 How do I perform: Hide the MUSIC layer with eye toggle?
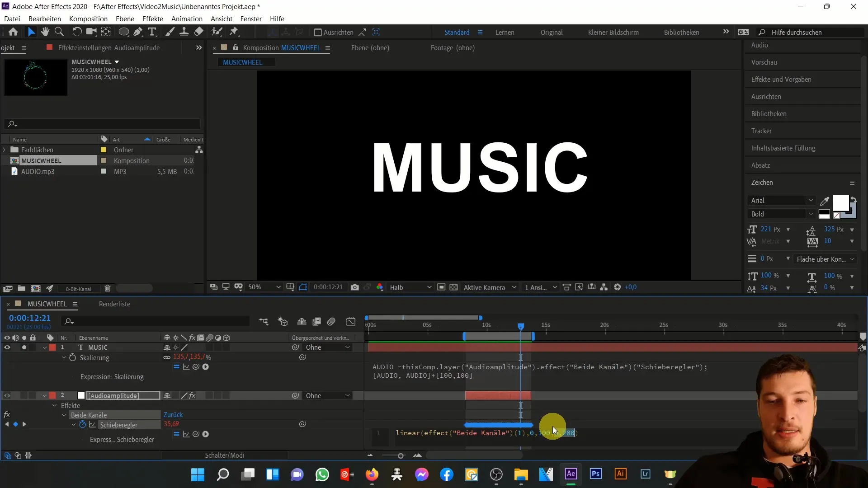[x=7, y=347]
